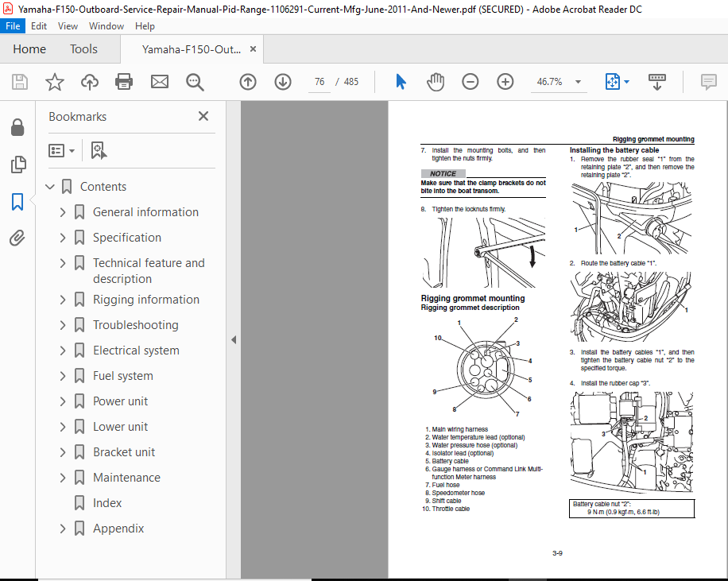Activate the hand pan tool

[x=435, y=82]
